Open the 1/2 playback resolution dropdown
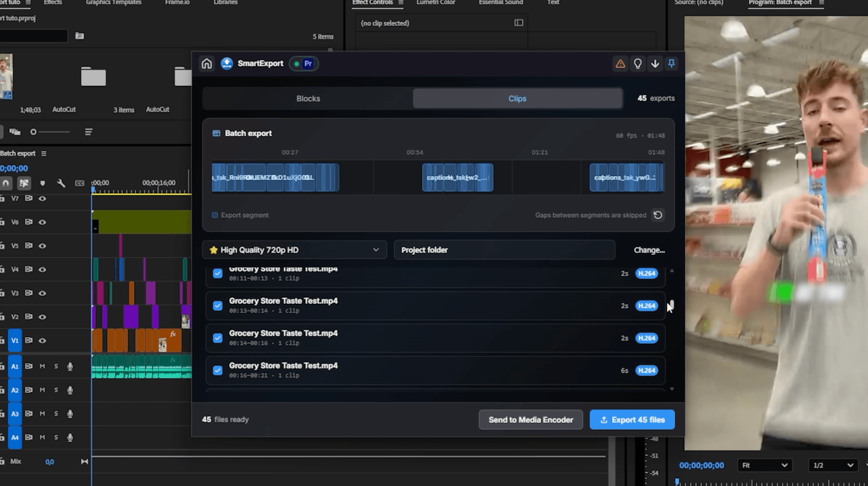The height and width of the screenshot is (486, 868). click(833, 465)
